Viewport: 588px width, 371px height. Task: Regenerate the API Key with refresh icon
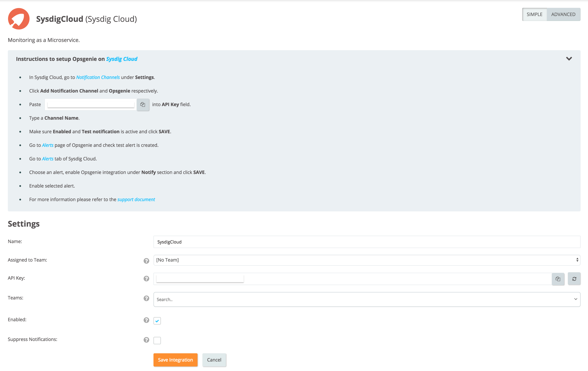(574, 279)
